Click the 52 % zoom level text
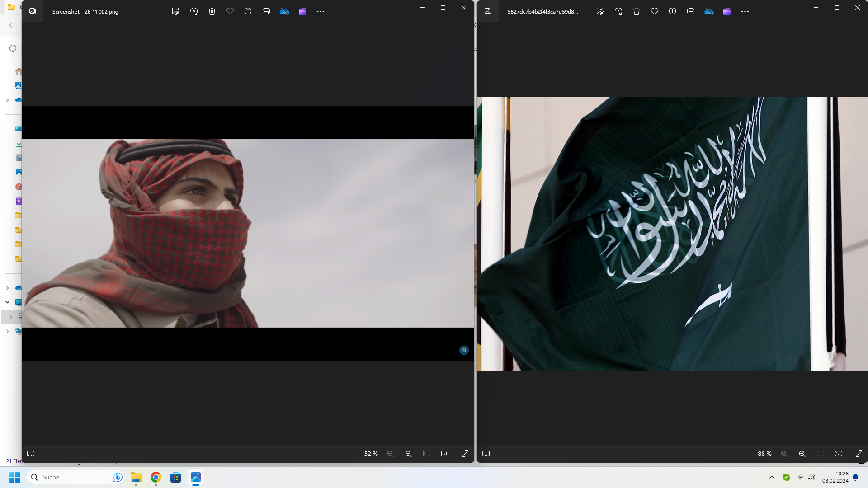Image resolution: width=868 pixels, height=488 pixels. click(x=371, y=454)
